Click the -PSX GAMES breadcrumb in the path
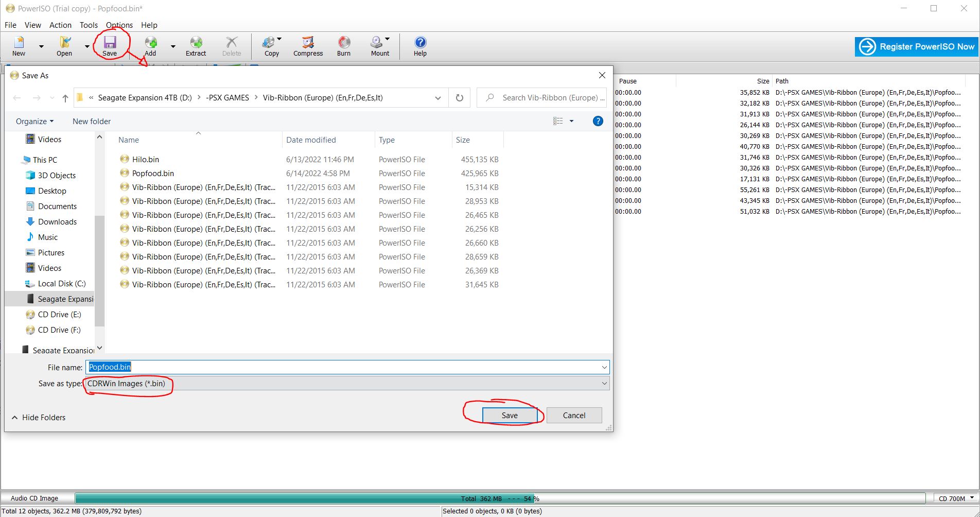 227,98
